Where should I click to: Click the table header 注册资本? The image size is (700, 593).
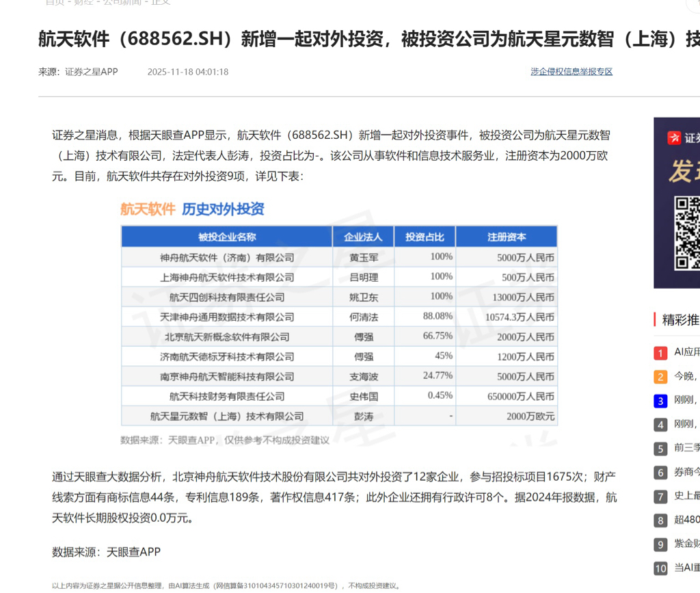point(507,237)
